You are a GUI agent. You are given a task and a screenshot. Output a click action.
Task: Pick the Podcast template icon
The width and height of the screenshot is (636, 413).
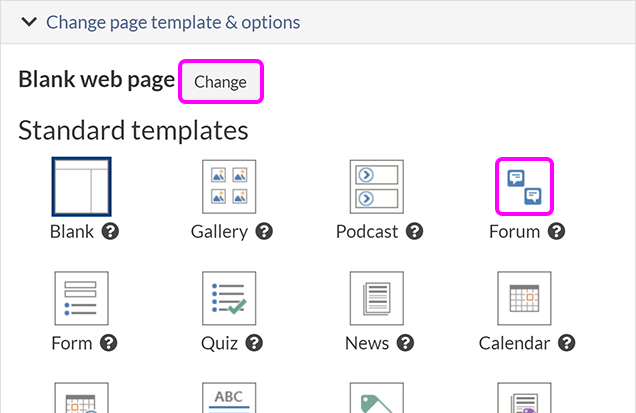[377, 187]
